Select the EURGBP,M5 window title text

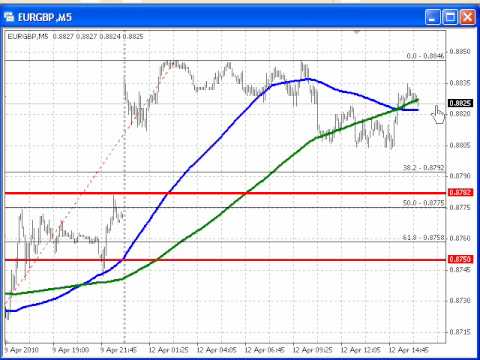click(x=45, y=17)
